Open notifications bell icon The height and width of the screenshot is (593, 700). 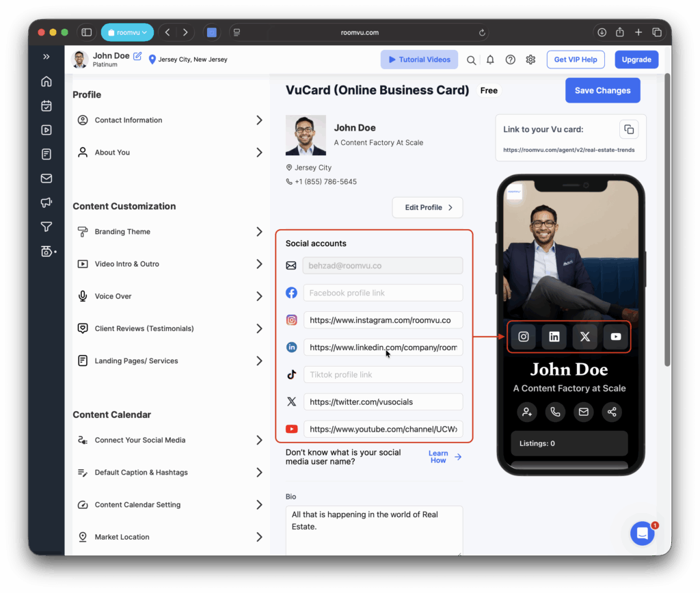click(490, 60)
